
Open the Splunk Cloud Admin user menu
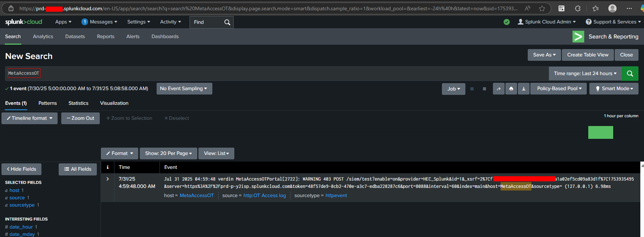[546, 22]
